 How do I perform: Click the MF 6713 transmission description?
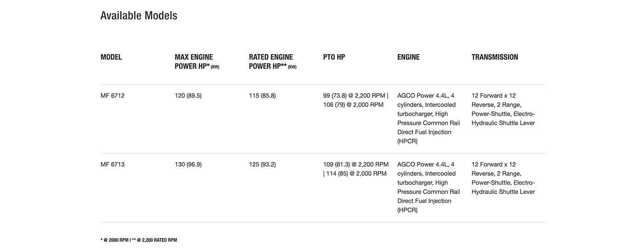click(503, 178)
